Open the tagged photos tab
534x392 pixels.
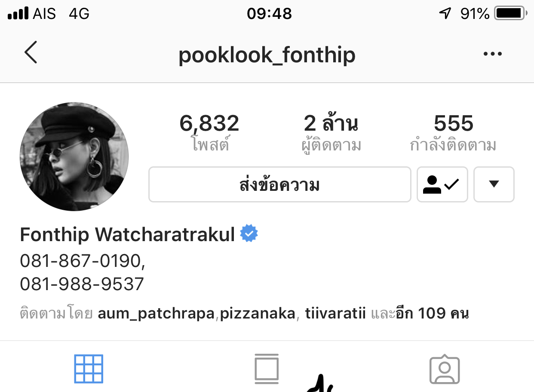tap(445, 369)
